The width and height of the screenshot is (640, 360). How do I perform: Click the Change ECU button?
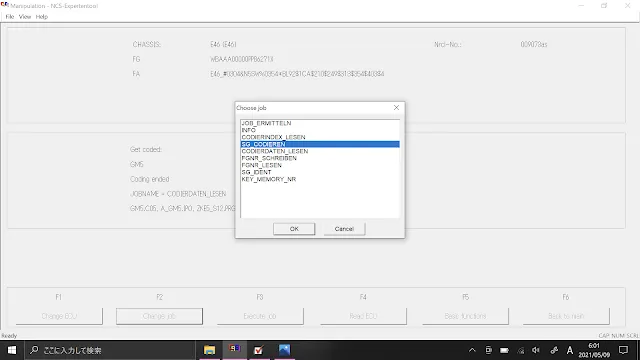point(59,316)
